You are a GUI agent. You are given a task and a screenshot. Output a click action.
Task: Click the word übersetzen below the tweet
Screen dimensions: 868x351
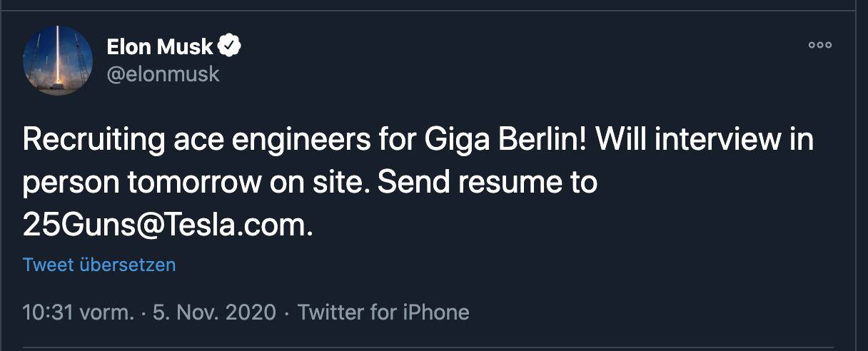tap(128, 265)
